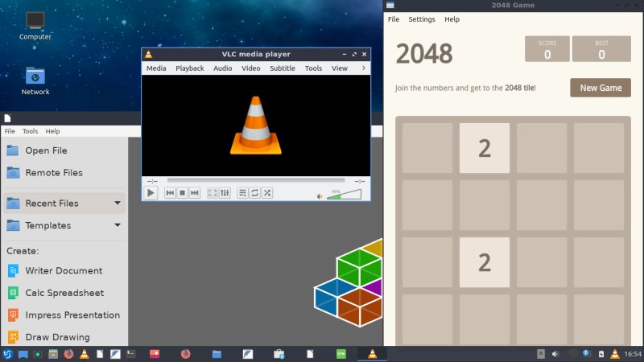Click Open File in LibreOffice Start Center
Image resolution: width=644 pixels, height=362 pixels.
64,150
